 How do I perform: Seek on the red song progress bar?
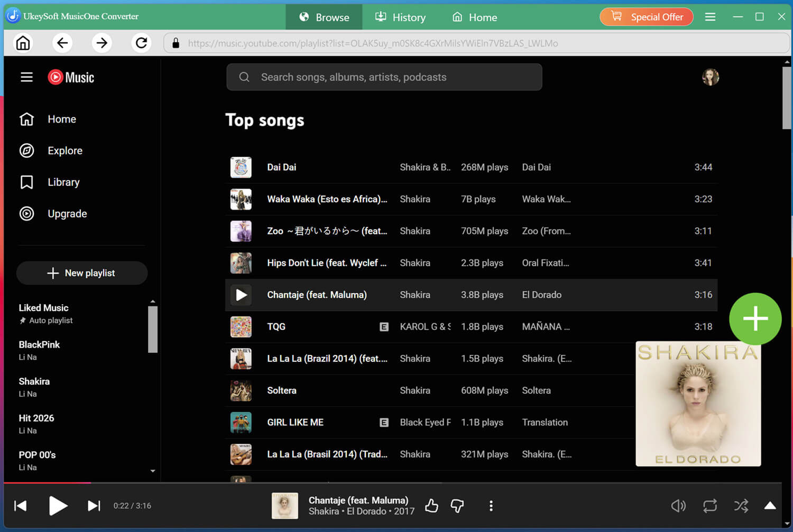tap(47, 483)
